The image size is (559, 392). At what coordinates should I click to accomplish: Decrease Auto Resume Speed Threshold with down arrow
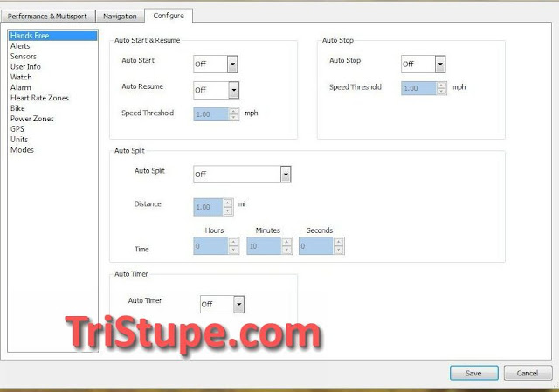(234, 118)
